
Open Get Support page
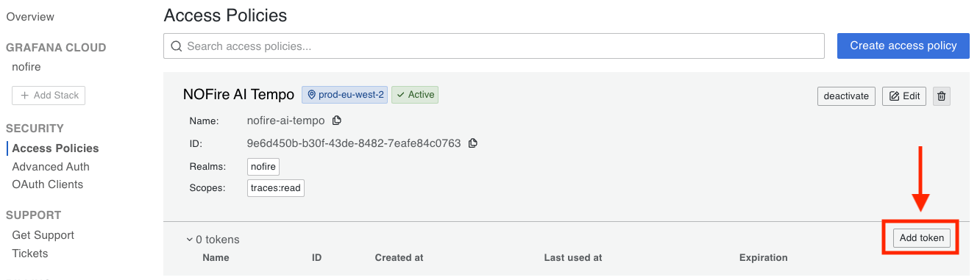coord(43,235)
